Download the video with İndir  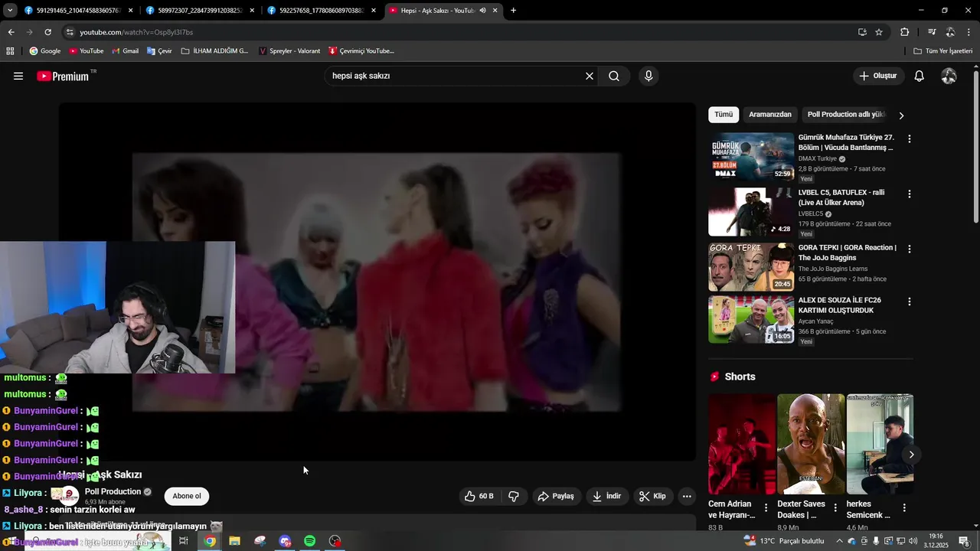[x=606, y=496]
